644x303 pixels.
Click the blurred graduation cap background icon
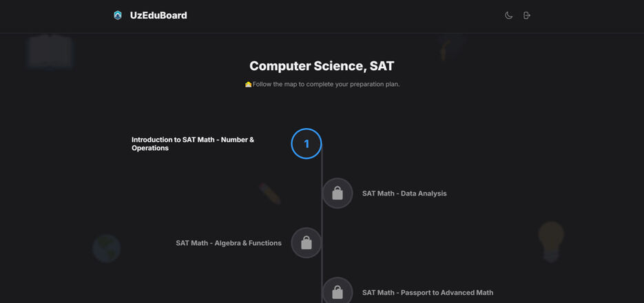(x=449, y=46)
